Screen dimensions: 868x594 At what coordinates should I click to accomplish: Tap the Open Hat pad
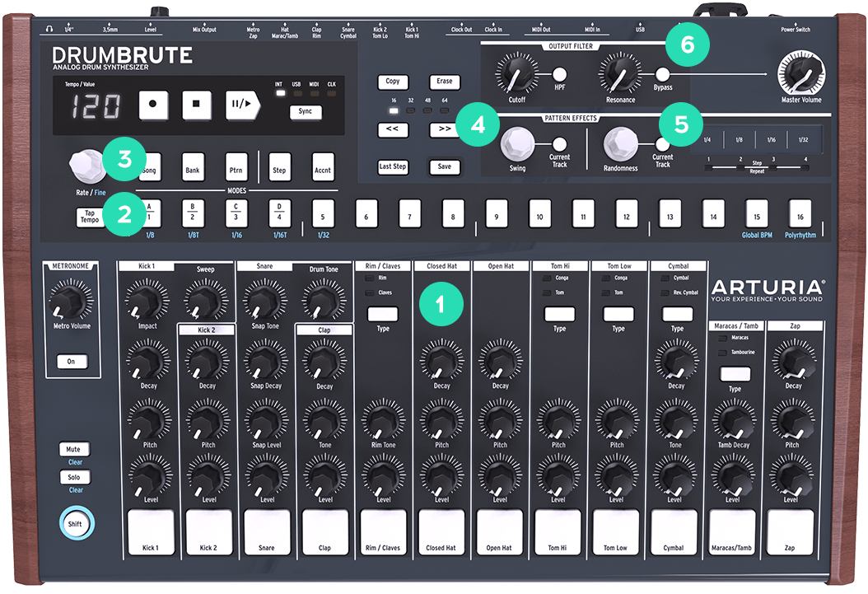click(x=499, y=532)
